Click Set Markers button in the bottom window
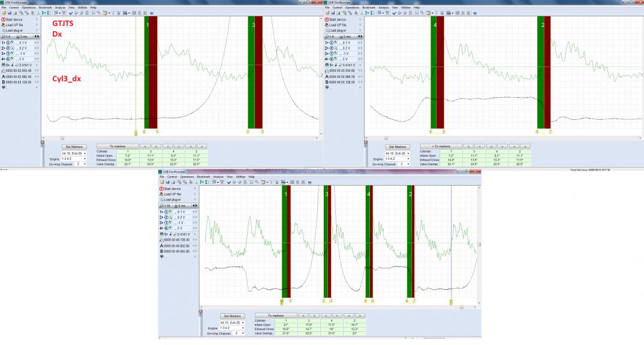This screenshot has width=644, height=345. pyautogui.click(x=233, y=316)
